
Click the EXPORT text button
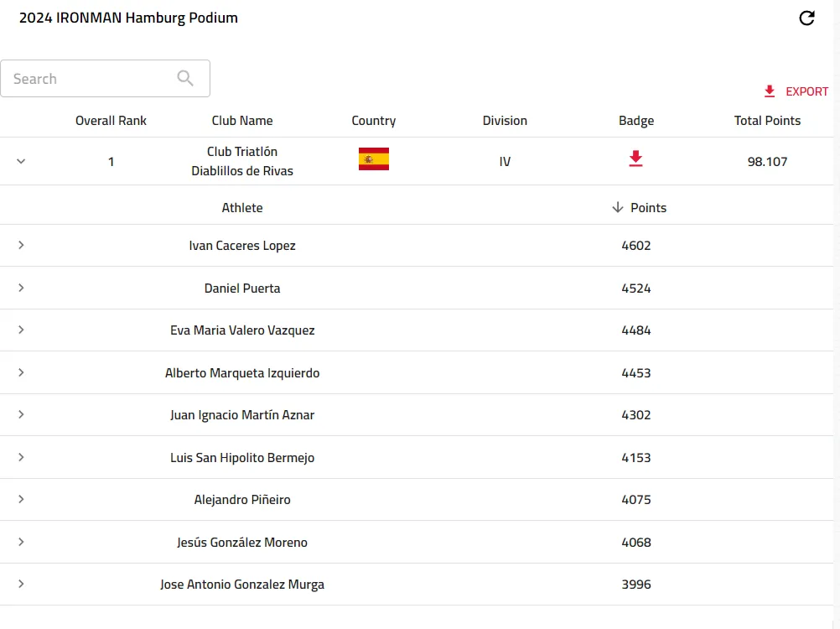(806, 91)
